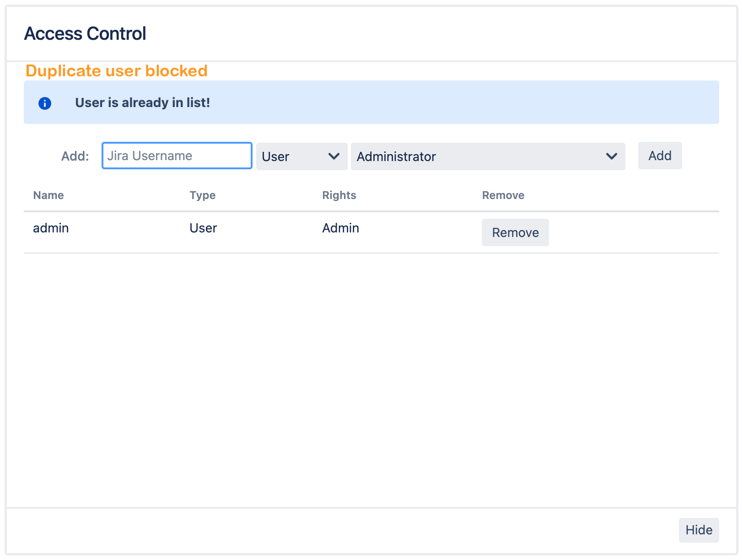Click the Name column header
Viewport: 743px width, 560px height.
click(x=48, y=195)
